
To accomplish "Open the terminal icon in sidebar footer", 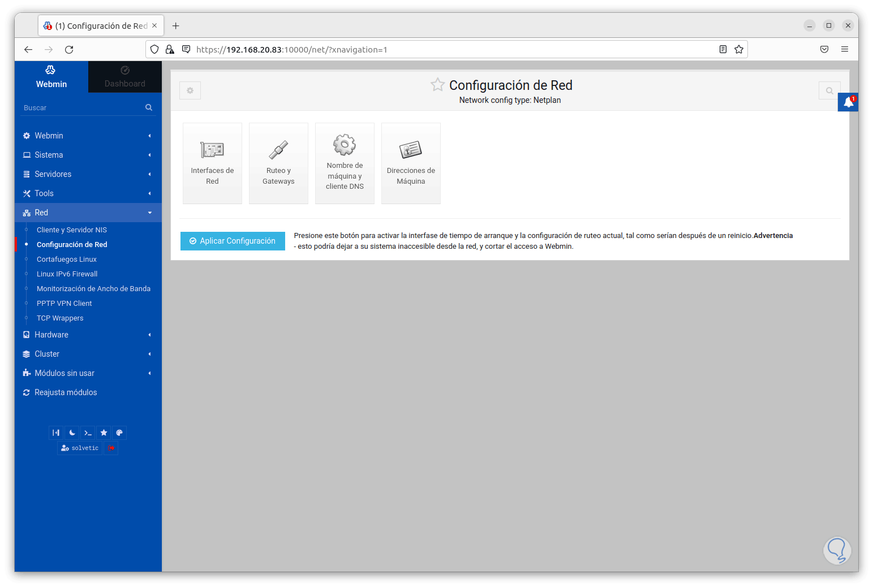I will tap(88, 433).
